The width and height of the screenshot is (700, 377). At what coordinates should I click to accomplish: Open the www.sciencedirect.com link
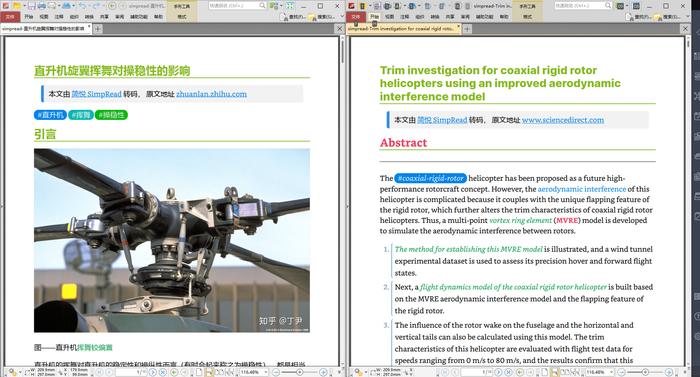(x=562, y=120)
